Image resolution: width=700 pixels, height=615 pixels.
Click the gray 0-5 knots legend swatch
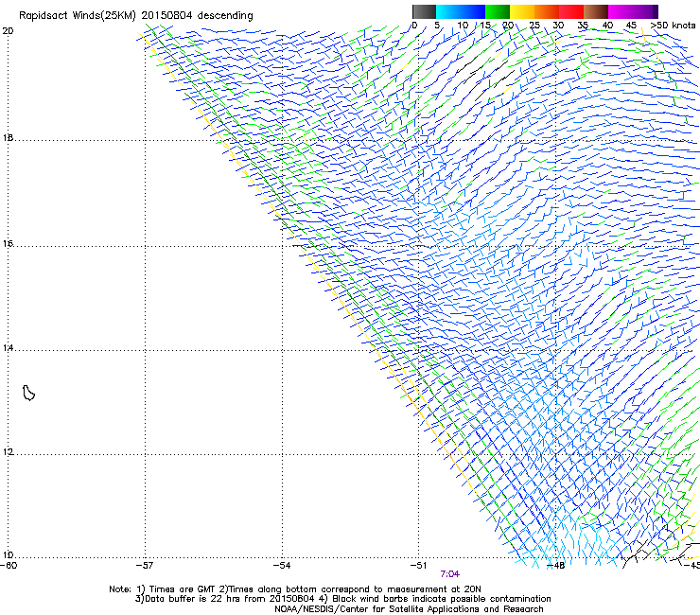[424, 11]
